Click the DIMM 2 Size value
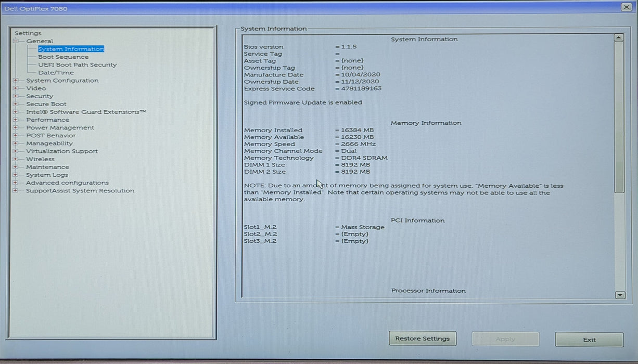Viewport: 638px width, 364px height. (355, 172)
